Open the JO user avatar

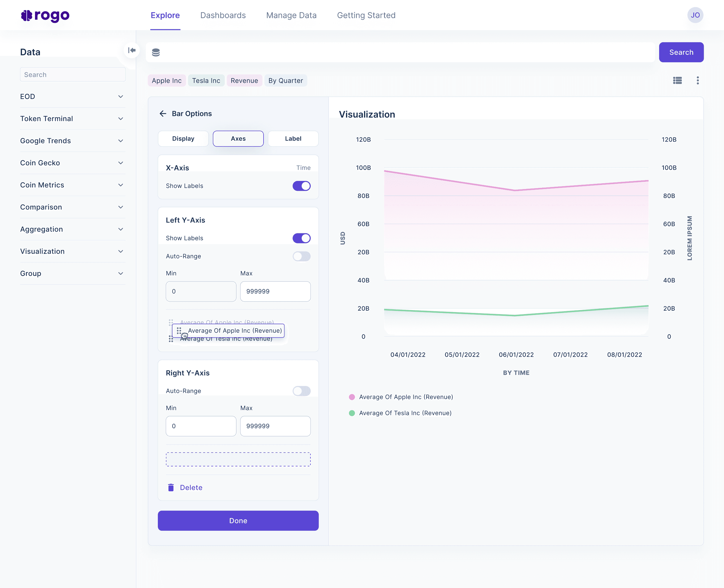tap(695, 15)
